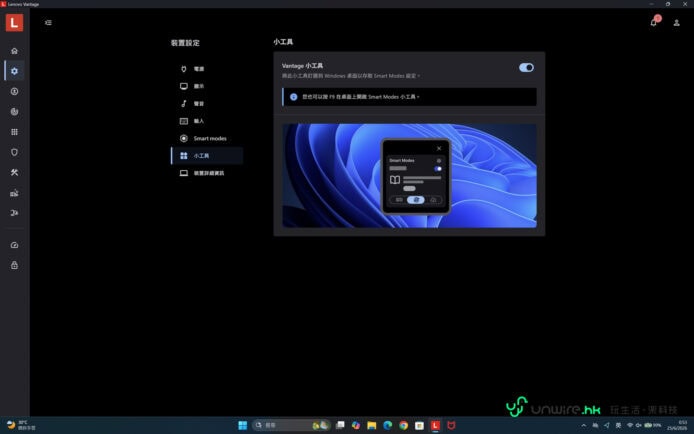Click the widget preview wallpaper image
The image size is (694, 434).
409,176
